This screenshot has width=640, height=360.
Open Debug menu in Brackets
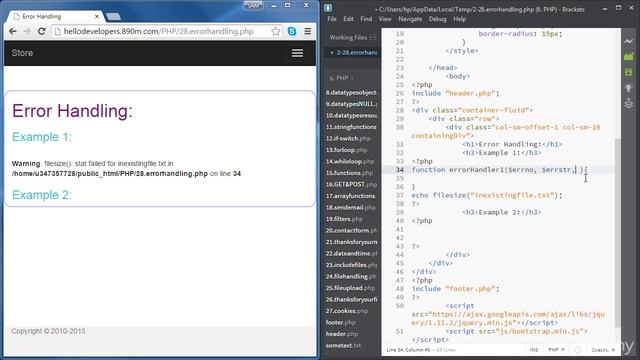[438, 19]
